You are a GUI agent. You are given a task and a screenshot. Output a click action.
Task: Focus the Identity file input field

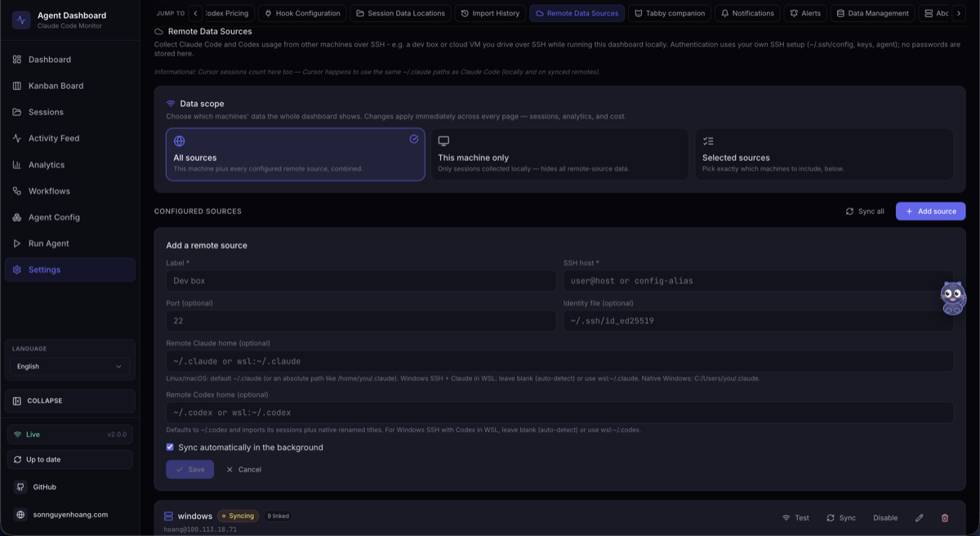758,321
